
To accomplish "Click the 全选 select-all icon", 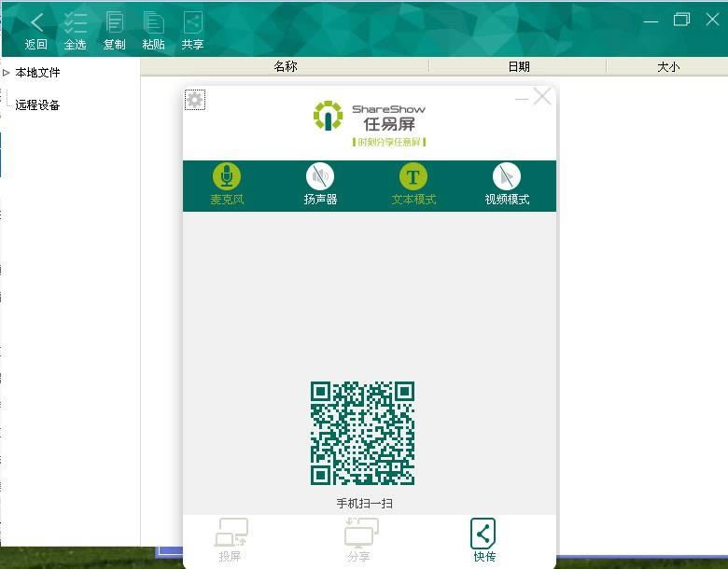I will point(76,23).
